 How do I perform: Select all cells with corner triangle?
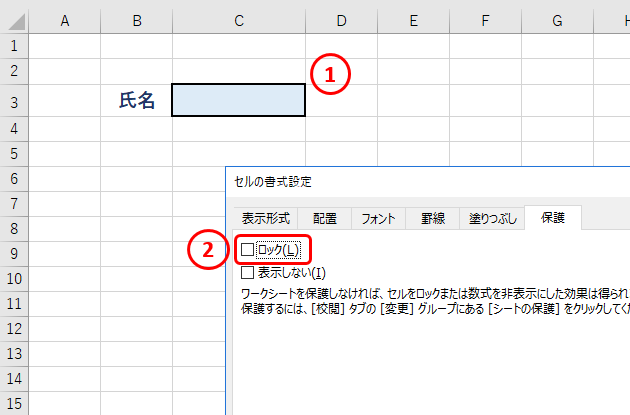coord(14,21)
